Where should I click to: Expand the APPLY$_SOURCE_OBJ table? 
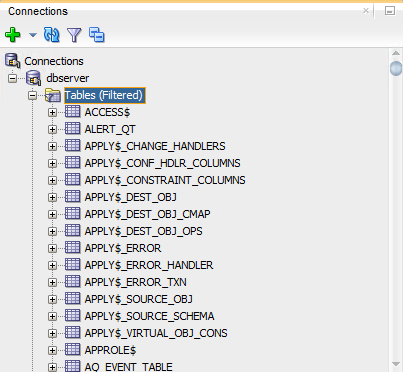pos(52,299)
